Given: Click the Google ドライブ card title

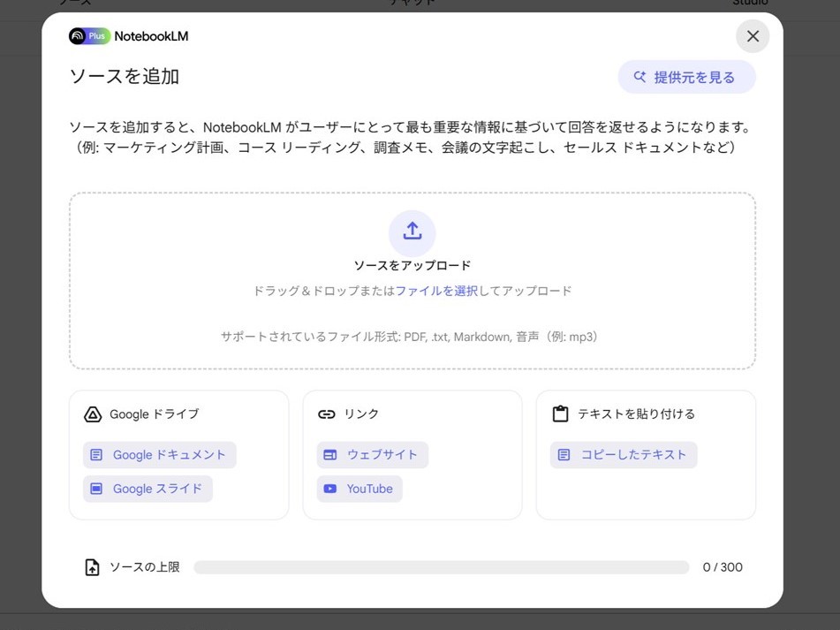Looking at the screenshot, I should point(155,414).
